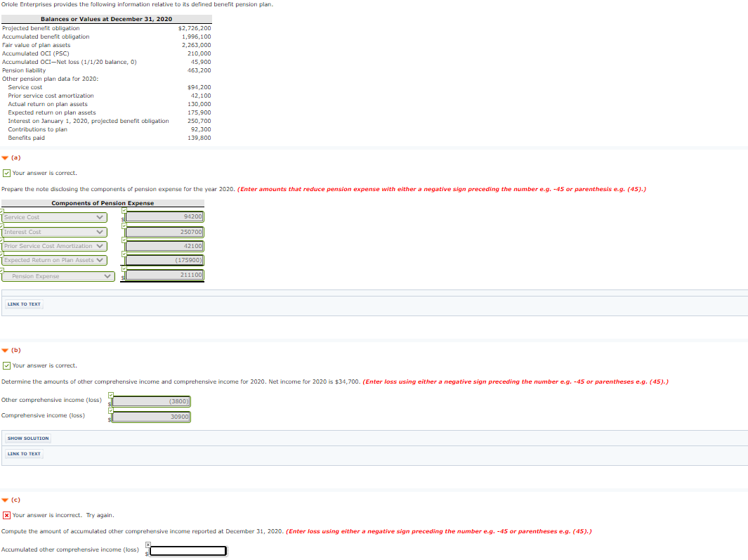Click the Contributions to plan row label
Screen dimensions: 748x560
point(38,130)
